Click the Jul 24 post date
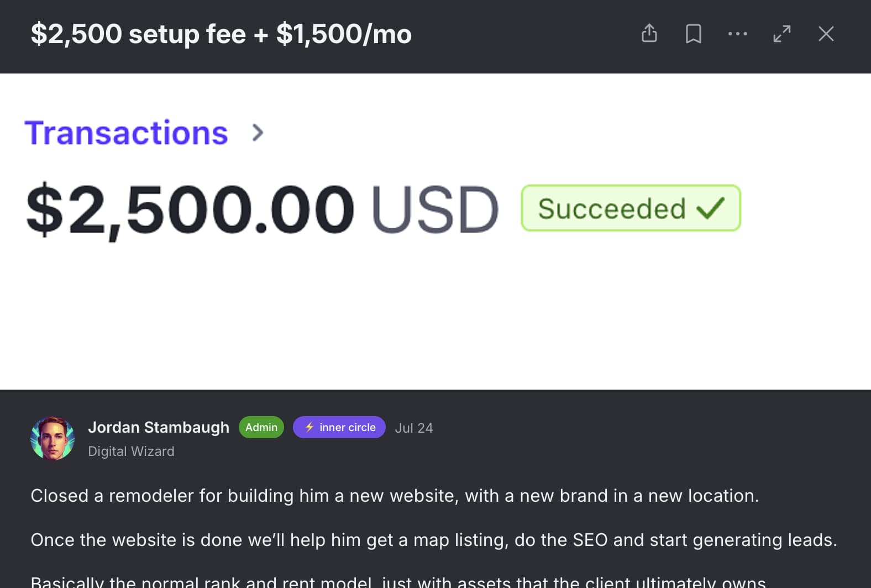The width and height of the screenshot is (871, 588). click(414, 428)
